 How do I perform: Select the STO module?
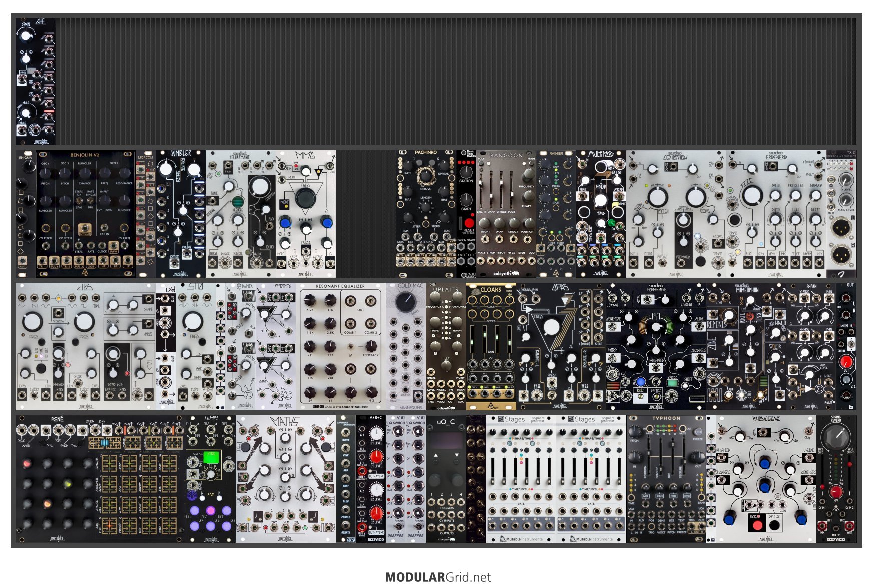(196, 346)
